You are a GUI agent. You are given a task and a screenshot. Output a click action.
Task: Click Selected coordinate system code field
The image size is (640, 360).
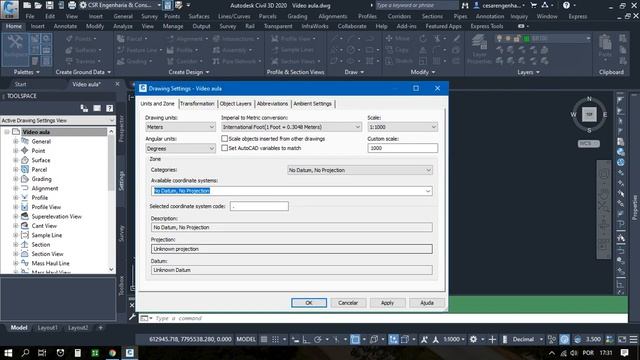(x=259, y=206)
